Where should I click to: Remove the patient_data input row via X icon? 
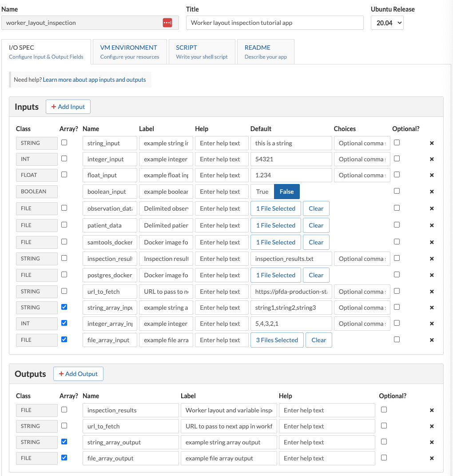[x=432, y=225]
